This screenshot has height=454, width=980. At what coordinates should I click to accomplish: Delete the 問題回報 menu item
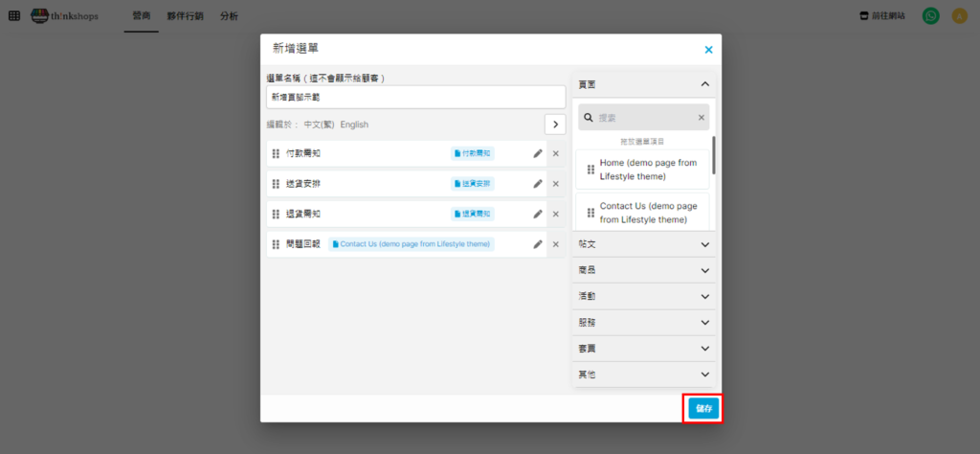[x=555, y=244]
